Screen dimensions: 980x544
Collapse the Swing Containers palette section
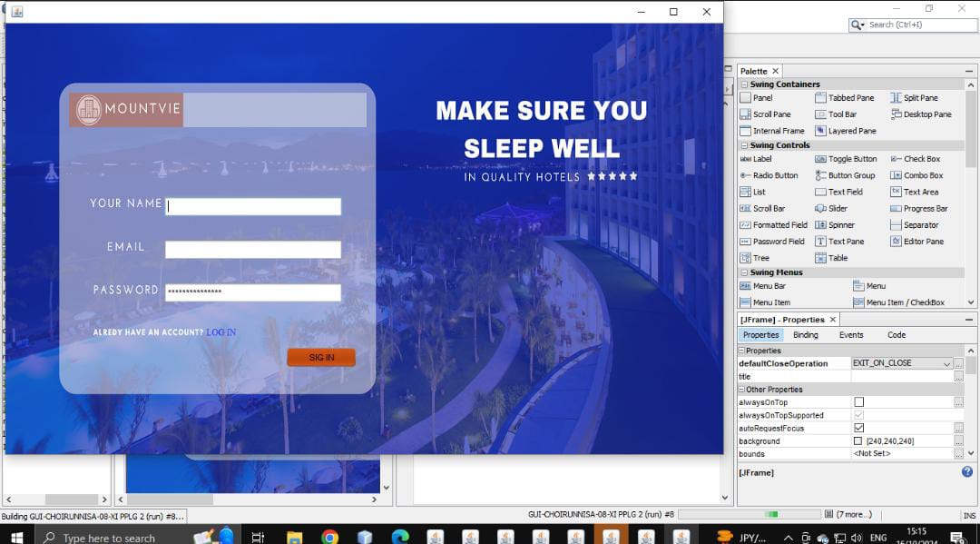(x=744, y=84)
